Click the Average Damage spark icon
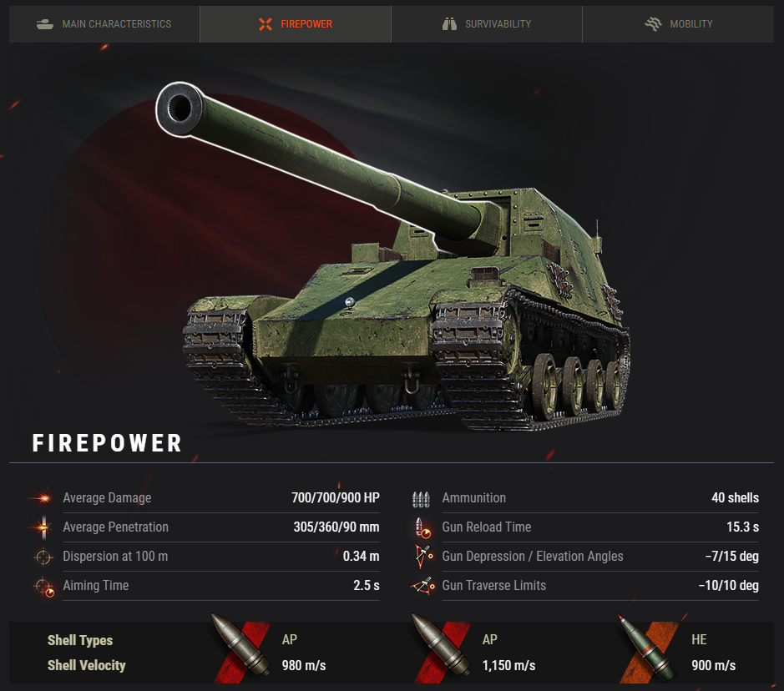This screenshot has width=784, height=691. coord(43,498)
